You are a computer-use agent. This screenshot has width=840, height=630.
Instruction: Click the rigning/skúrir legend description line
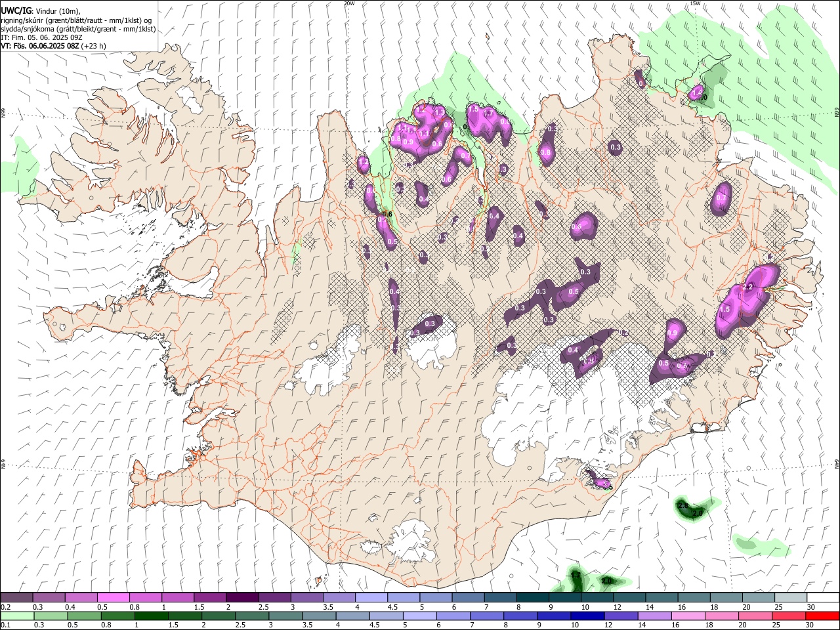[77, 20]
